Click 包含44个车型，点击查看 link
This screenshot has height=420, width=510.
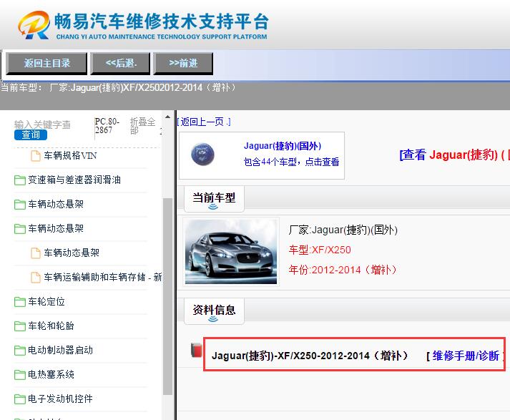point(291,162)
